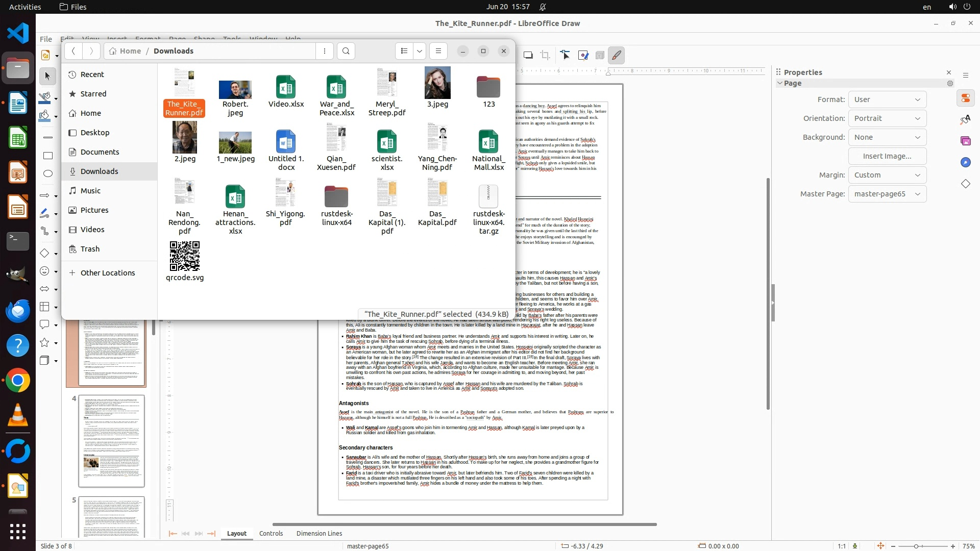Select the page 4 thumbnail

111,441
